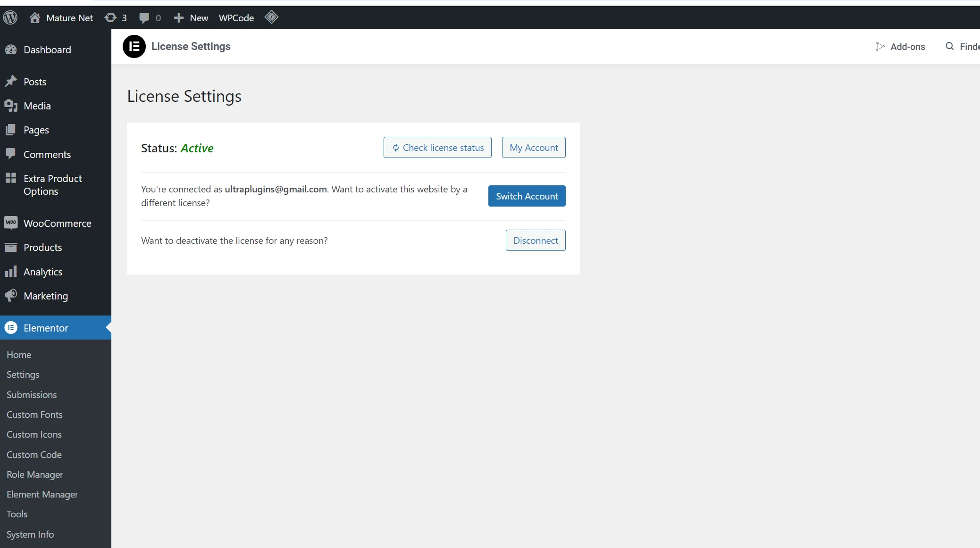Screen dimensions: 980x548
Task: Click the comments bubble icon in admin bar
Action: point(144,18)
